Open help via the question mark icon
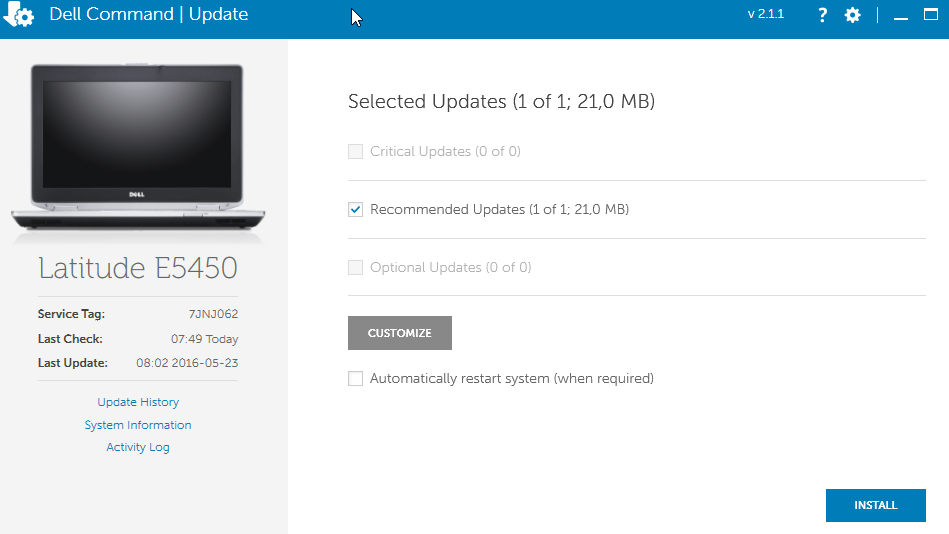 point(822,15)
